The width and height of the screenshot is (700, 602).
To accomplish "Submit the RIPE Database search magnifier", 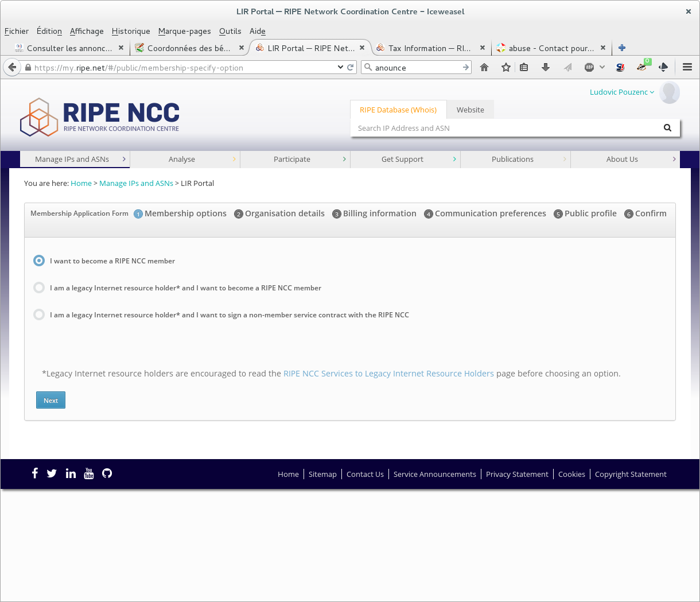I will tap(667, 128).
